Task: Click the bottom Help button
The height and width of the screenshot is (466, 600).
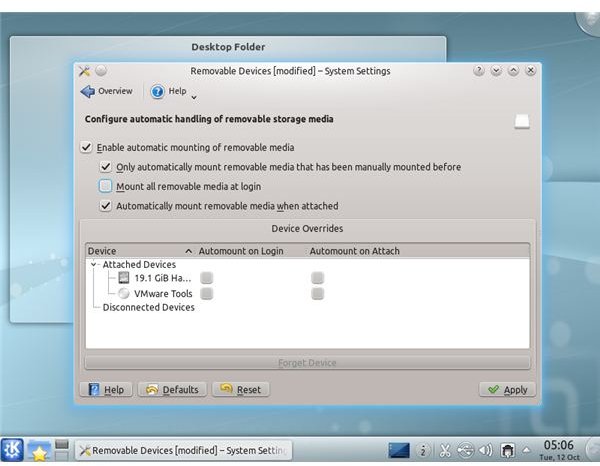Action: 106,389
